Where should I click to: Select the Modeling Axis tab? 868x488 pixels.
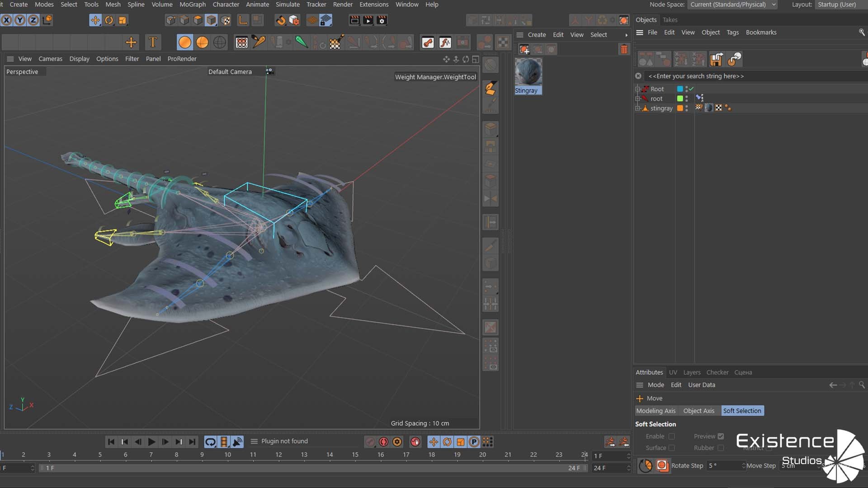pyautogui.click(x=656, y=411)
